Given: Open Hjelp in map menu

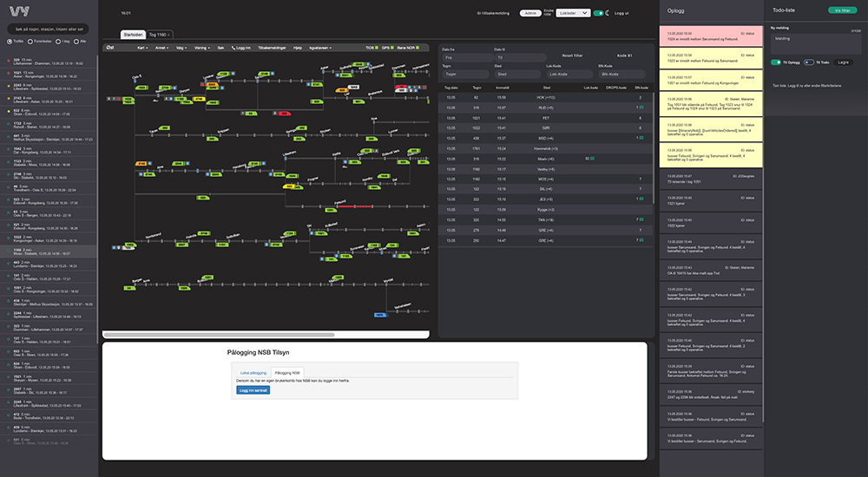Looking at the screenshot, I should coord(298,49).
